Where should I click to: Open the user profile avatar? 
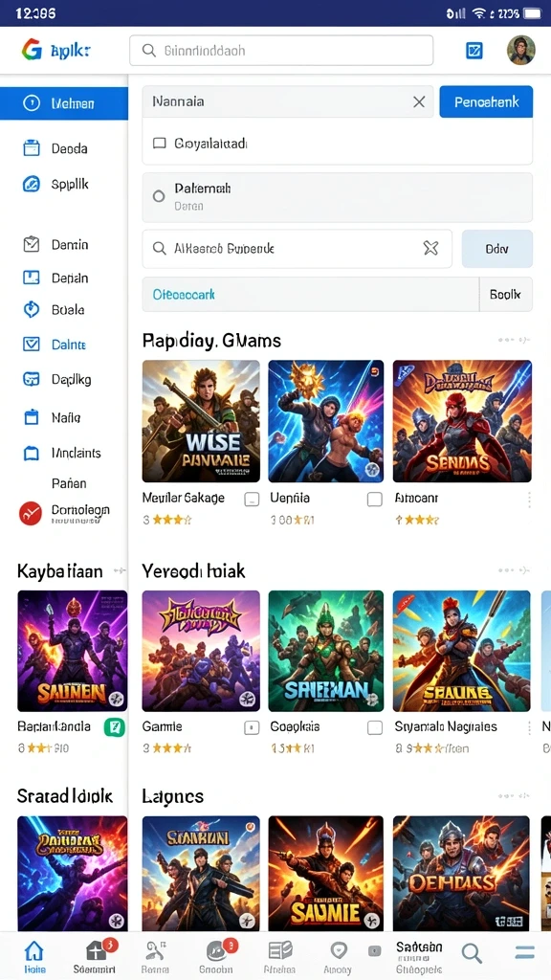click(521, 50)
